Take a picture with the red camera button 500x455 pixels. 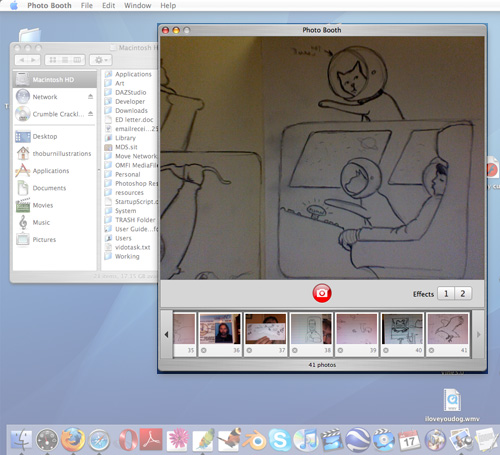point(322,293)
